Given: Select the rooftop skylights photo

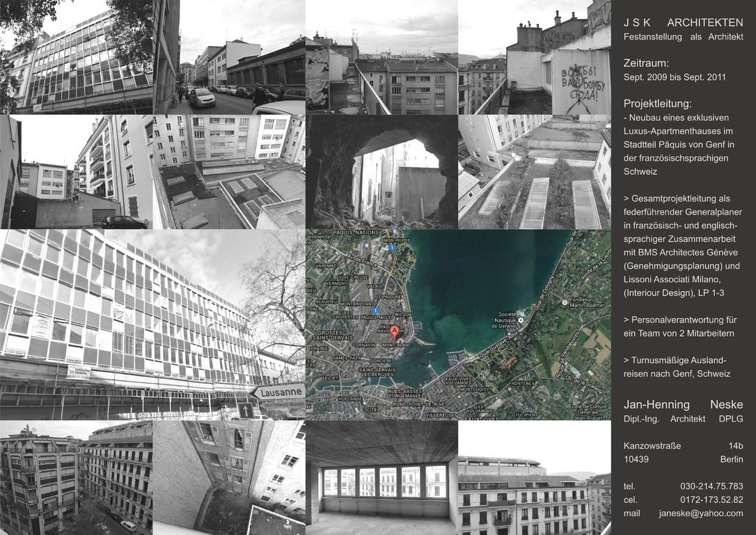Looking at the screenshot, I should [x=535, y=172].
